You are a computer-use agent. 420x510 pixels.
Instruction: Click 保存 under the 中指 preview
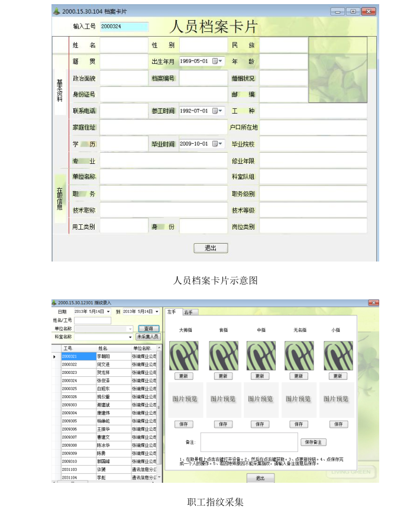point(260,424)
